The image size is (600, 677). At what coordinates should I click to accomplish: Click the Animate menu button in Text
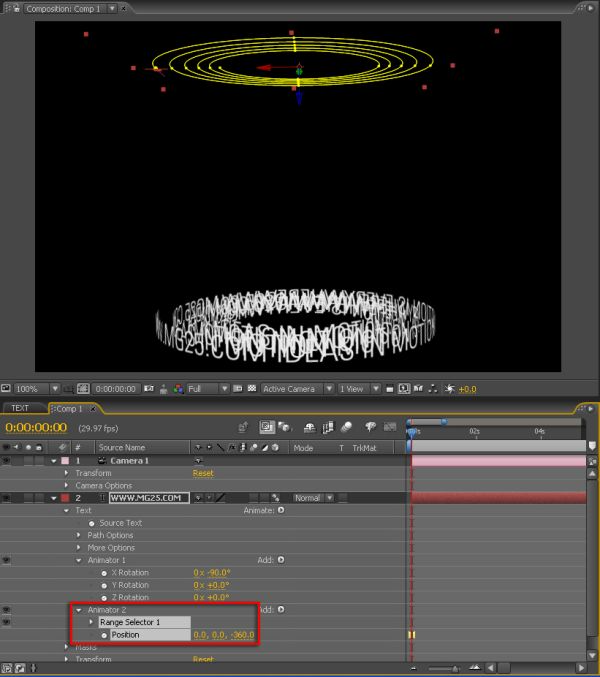281,510
